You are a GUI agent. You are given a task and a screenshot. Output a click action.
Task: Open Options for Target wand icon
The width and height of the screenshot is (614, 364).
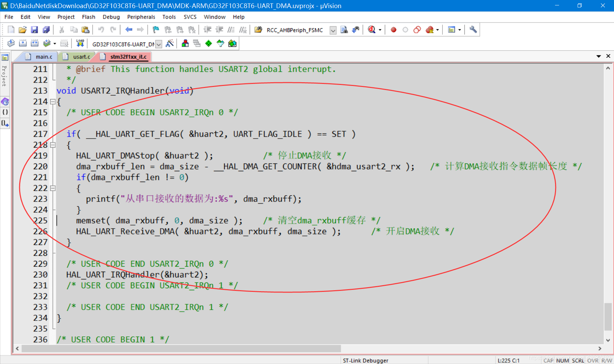coord(170,43)
